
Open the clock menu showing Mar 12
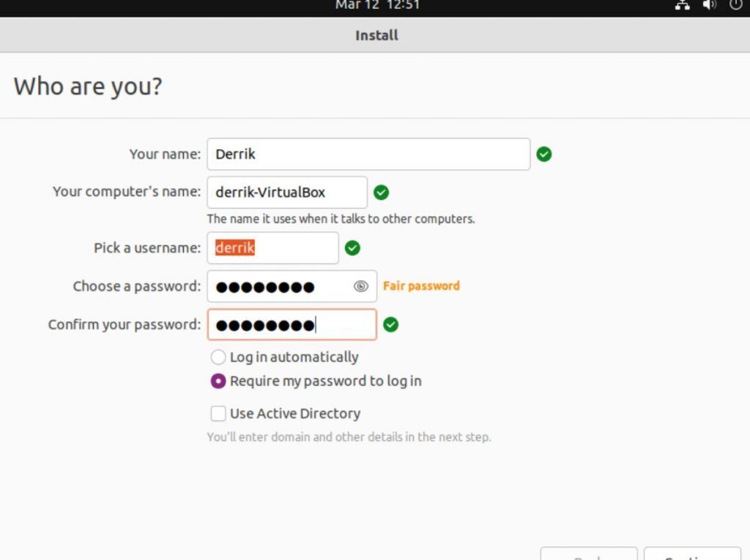click(376, 6)
